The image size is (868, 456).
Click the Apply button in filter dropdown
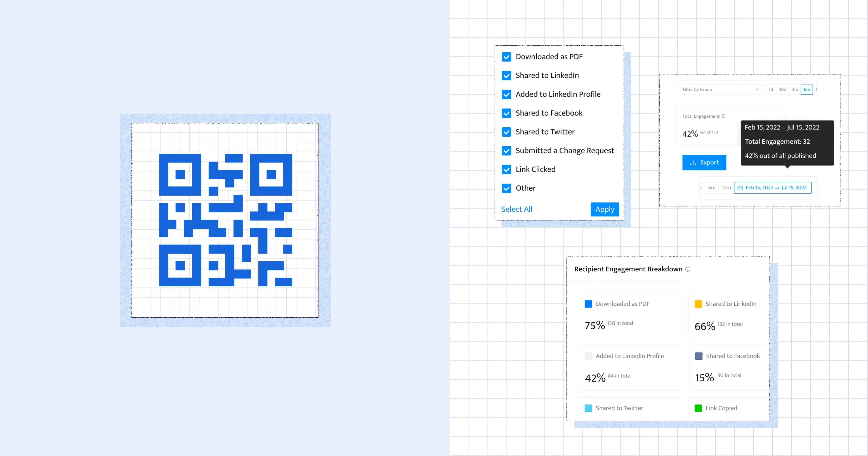click(x=604, y=209)
